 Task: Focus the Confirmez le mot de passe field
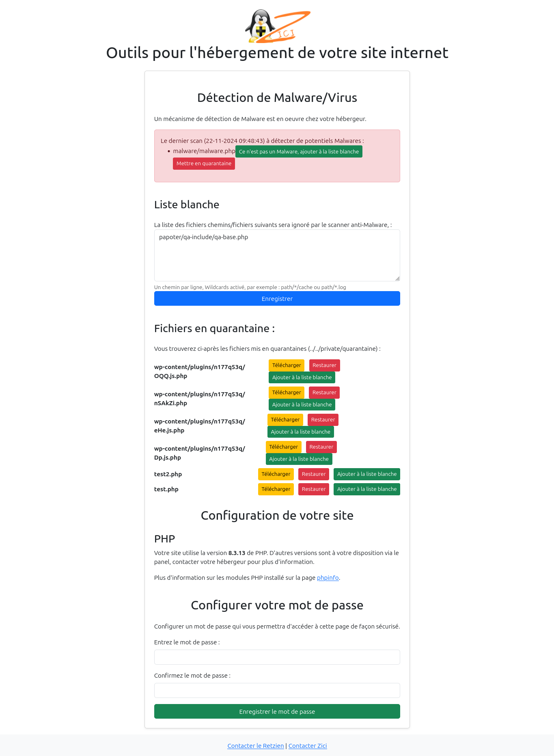pos(277,690)
